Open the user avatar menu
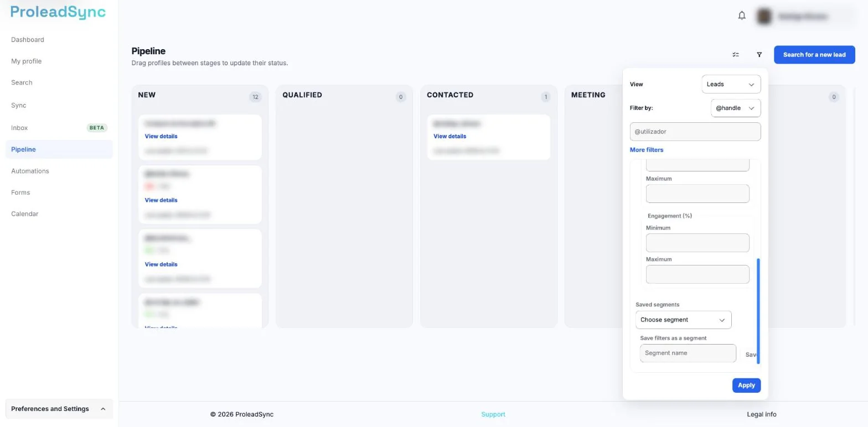868x427 pixels. pos(764,16)
